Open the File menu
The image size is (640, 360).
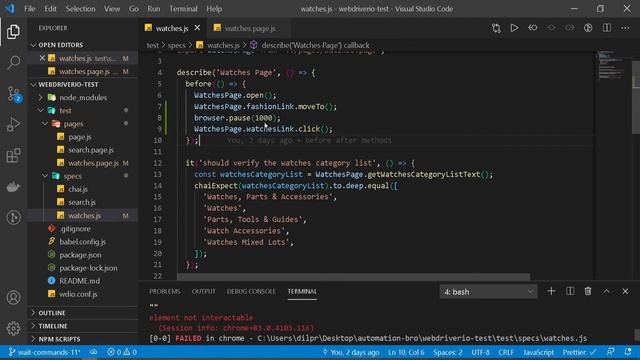coord(29,9)
